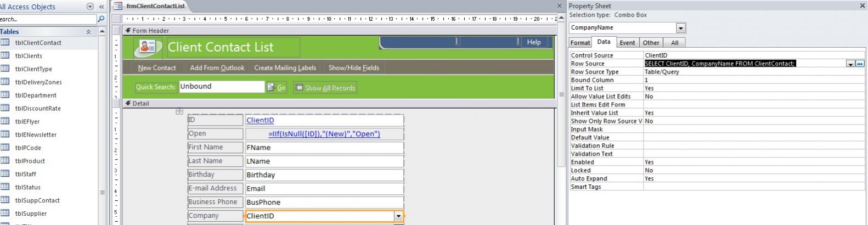Viewport: 868px width, 225px height.
Task: Open the All Access Objects category dropdown
Action: (91, 7)
